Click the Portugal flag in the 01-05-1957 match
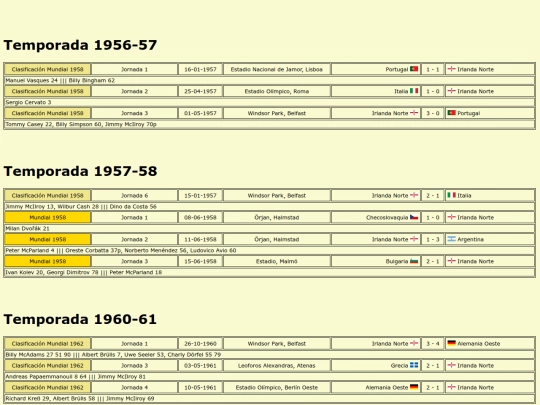 tap(451, 113)
